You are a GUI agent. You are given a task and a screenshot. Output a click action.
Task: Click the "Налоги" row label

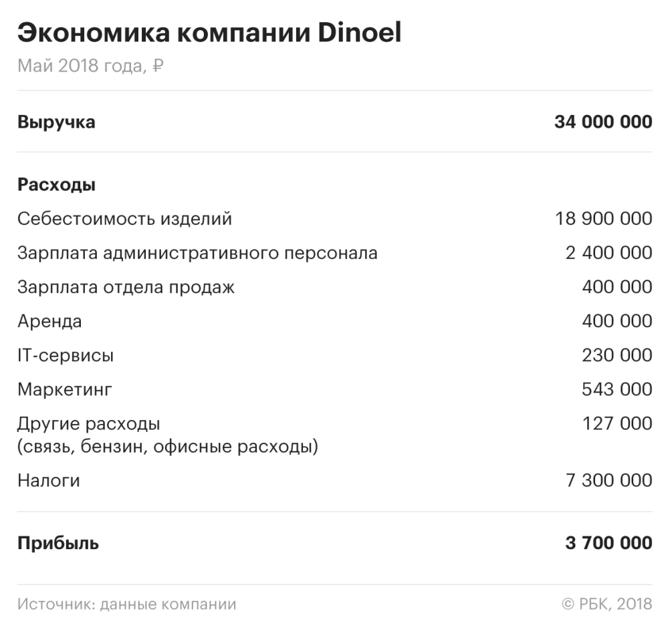48,480
